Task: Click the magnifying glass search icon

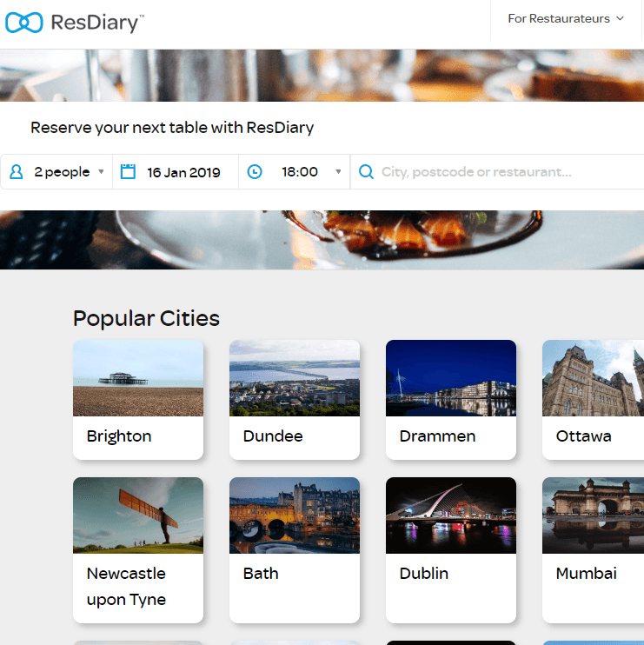Action: [366, 172]
